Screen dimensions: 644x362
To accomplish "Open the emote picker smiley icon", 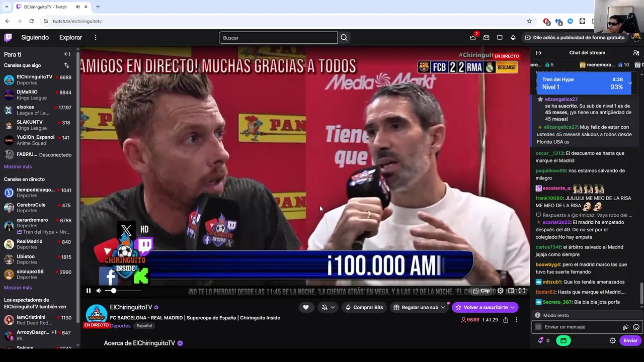I will pos(636,327).
